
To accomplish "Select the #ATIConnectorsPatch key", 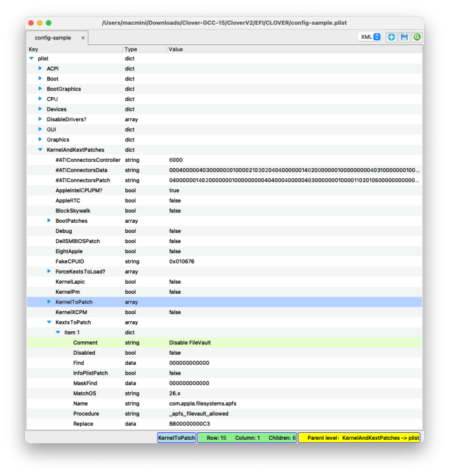I will [83, 180].
